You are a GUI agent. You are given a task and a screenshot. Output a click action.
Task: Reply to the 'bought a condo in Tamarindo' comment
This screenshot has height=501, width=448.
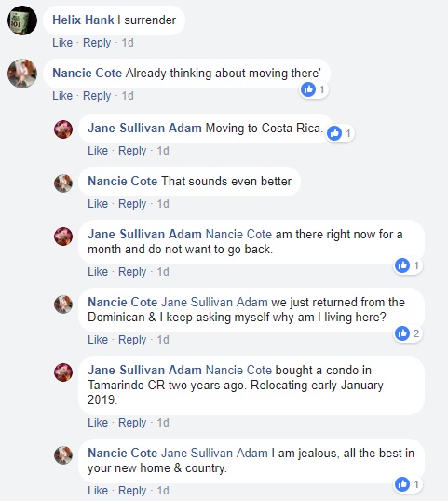[132, 423]
